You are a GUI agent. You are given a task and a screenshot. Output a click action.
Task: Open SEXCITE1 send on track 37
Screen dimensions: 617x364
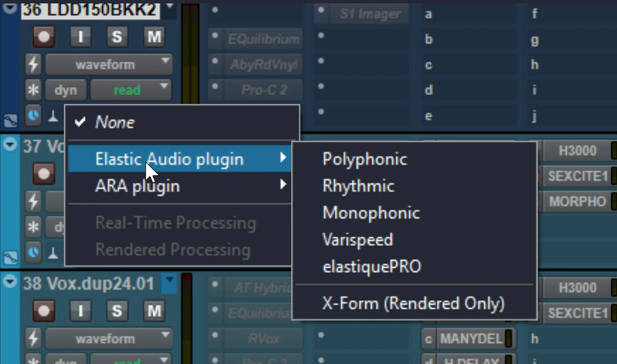(x=578, y=176)
